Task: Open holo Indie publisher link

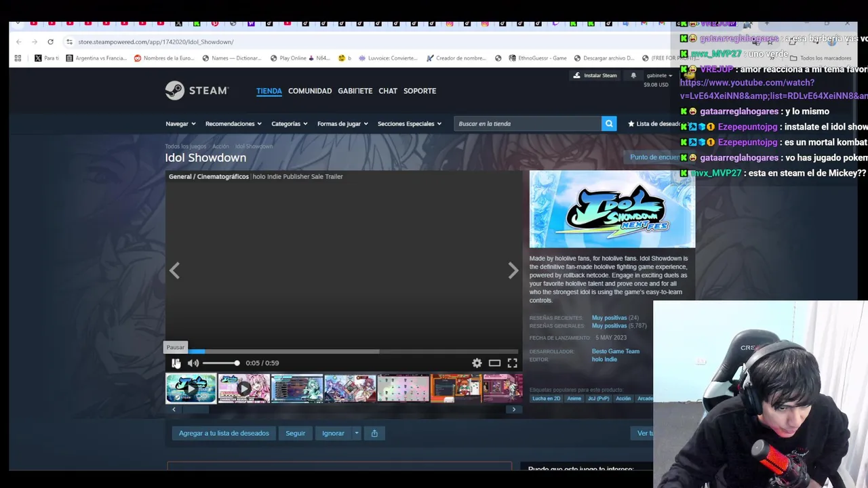Action: tap(604, 359)
